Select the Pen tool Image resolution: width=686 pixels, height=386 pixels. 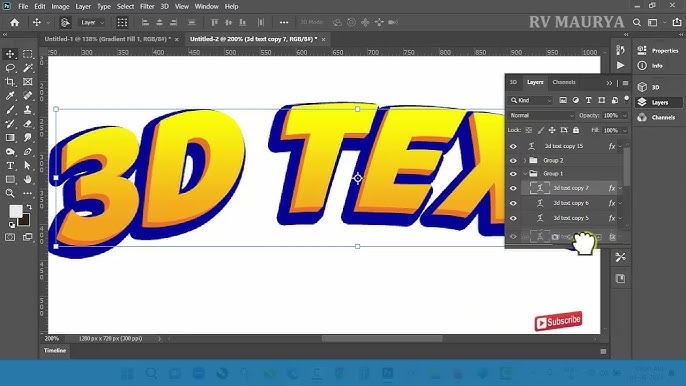coord(28,152)
